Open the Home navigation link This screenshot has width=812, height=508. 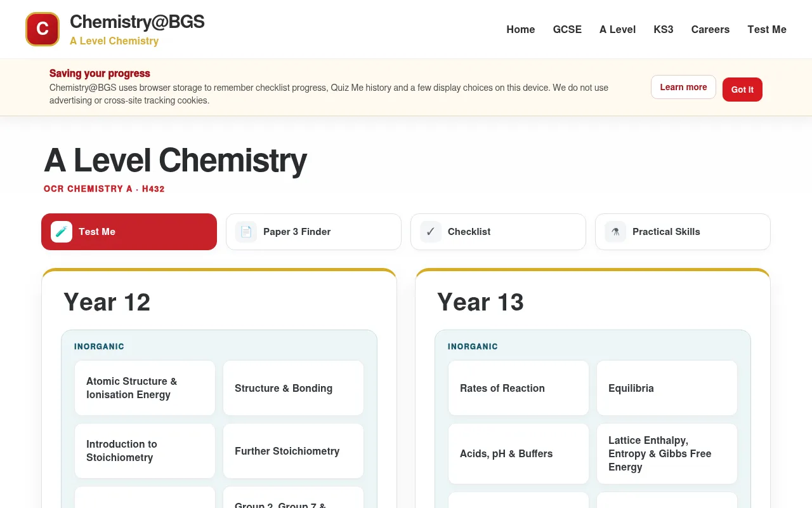tap(521, 29)
